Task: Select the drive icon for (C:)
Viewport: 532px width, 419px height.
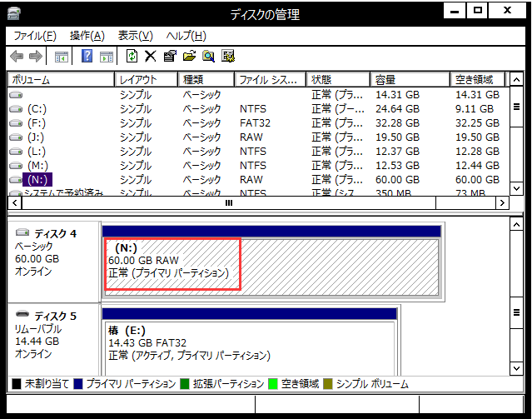Action: point(16,109)
